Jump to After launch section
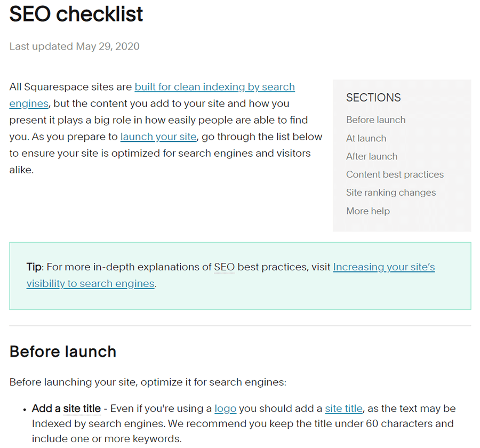Screen dimensions: 480x448 (372, 156)
